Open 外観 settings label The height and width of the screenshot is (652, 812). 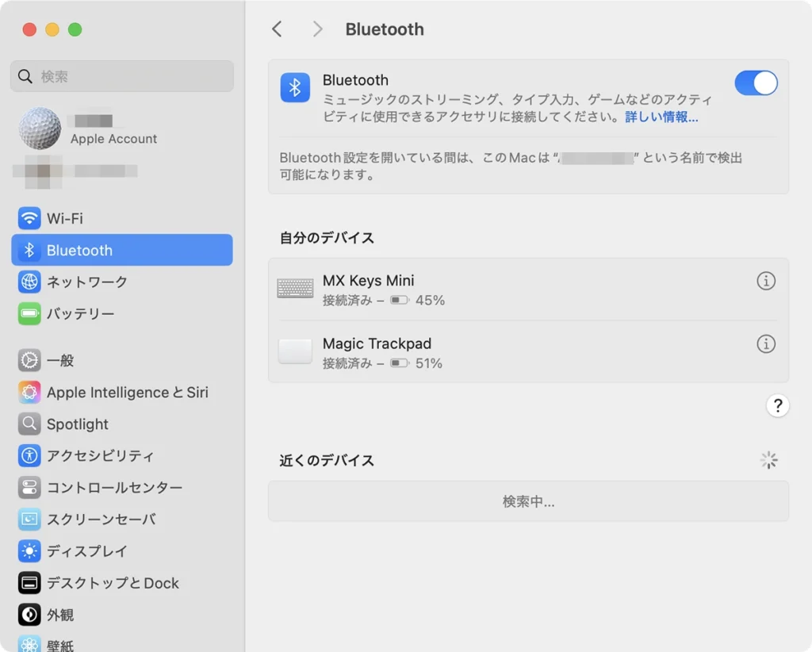[x=60, y=615]
